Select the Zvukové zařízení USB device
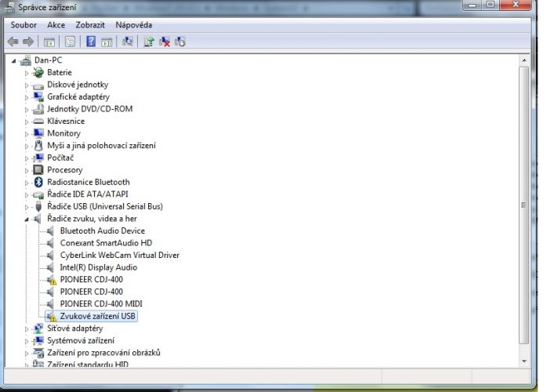 [x=97, y=316]
